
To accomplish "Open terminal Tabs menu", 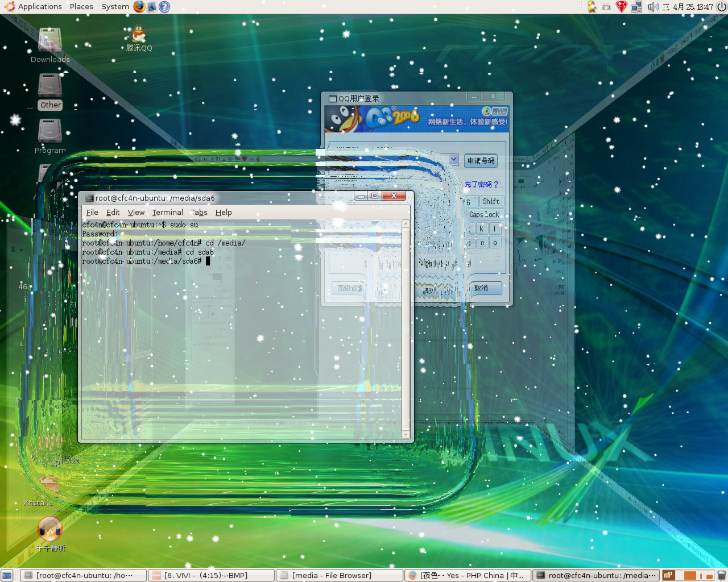I will pyautogui.click(x=199, y=213).
